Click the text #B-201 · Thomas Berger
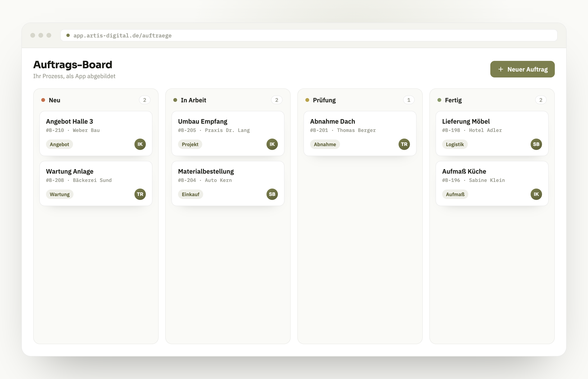The width and height of the screenshot is (588, 379). click(x=343, y=130)
